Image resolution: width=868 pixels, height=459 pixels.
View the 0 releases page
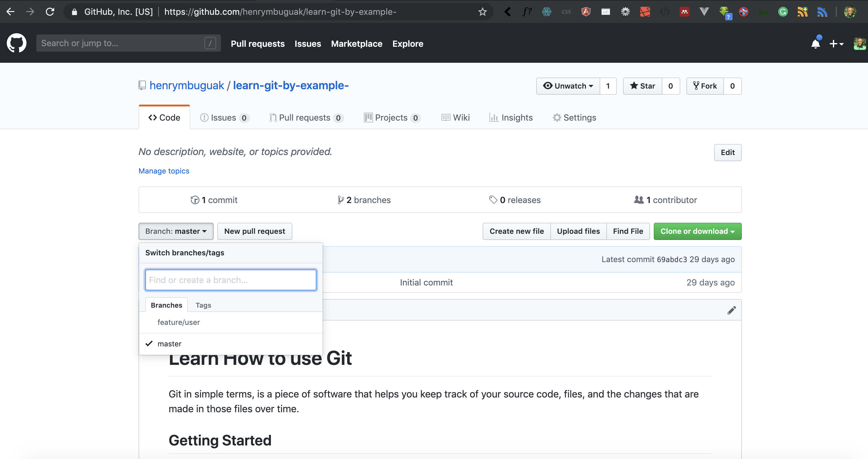515,200
